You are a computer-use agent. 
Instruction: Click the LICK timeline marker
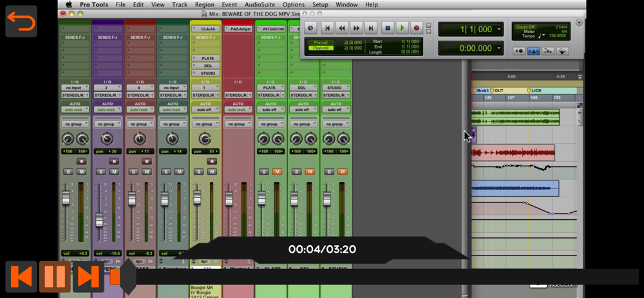(x=535, y=90)
